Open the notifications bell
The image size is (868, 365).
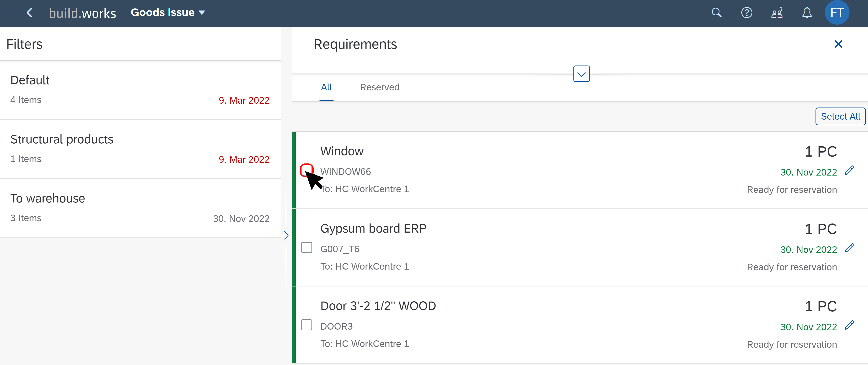pyautogui.click(x=807, y=13)
